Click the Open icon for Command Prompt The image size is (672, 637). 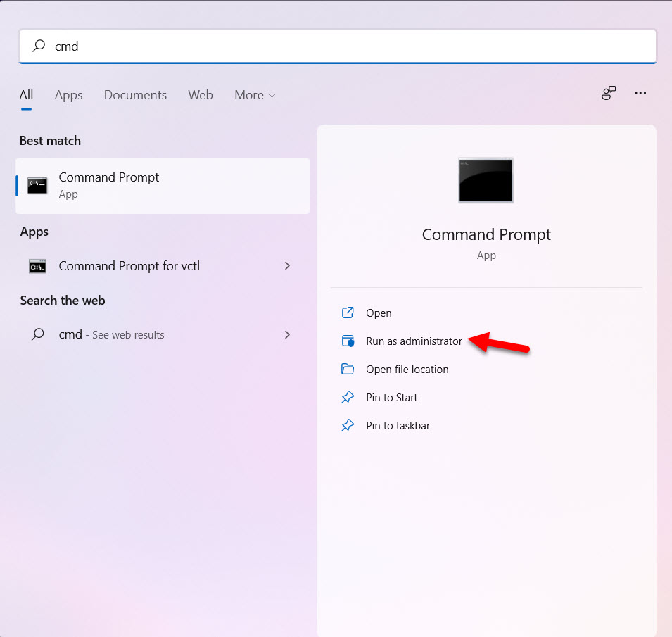(x=347, y=313)
